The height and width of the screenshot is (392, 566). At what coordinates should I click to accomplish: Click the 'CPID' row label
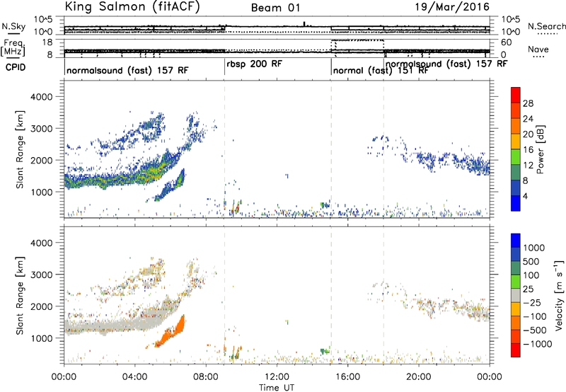pos(15,67)
